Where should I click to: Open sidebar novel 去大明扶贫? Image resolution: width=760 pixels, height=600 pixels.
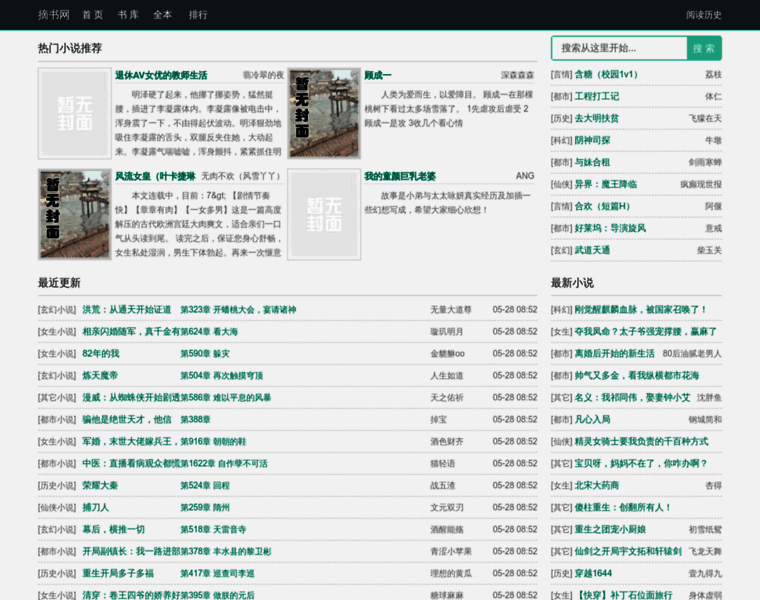tap(597, 118)
